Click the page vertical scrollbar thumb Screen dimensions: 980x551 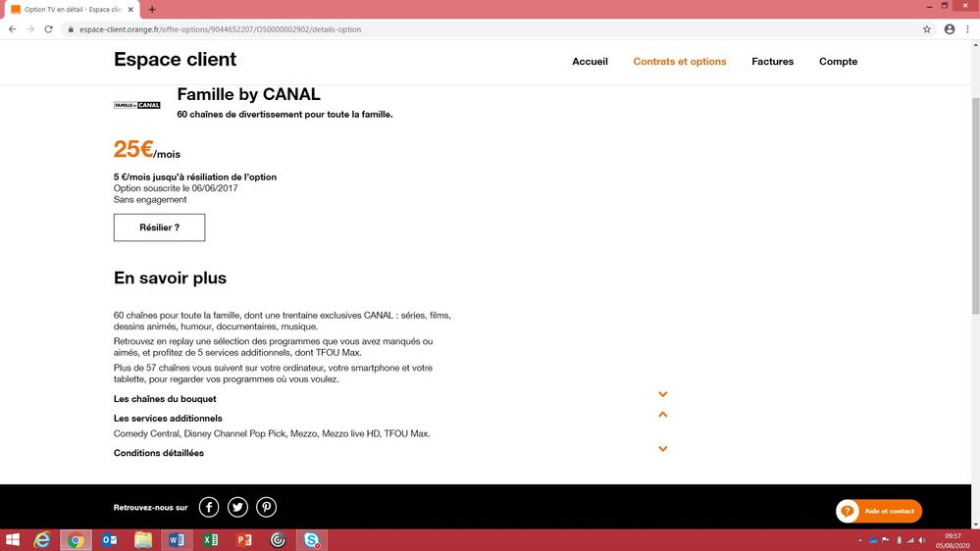[976, 206]
